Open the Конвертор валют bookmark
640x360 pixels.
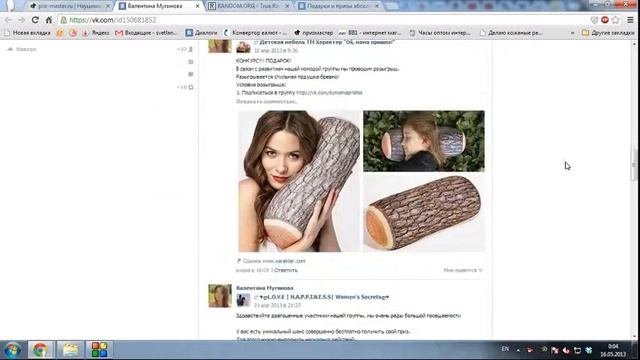[x=255, y=33]
